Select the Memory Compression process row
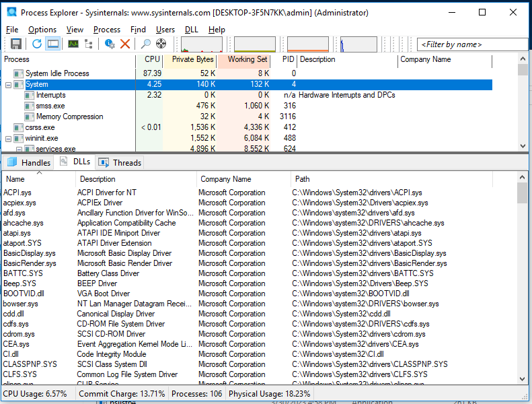This screenshot has width=532, height=404. [x=247, y=117]
